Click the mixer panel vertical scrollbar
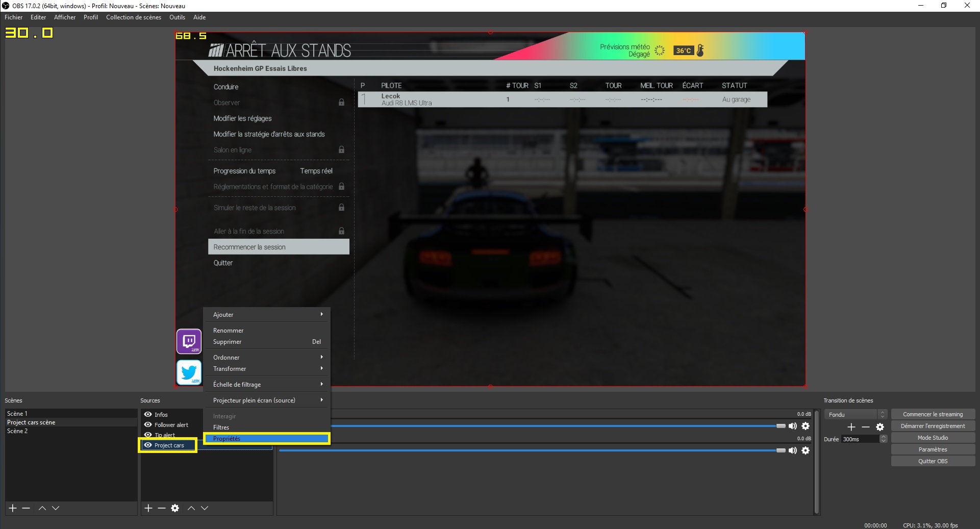This screenshot has height=529, width=980. point(817,461)
